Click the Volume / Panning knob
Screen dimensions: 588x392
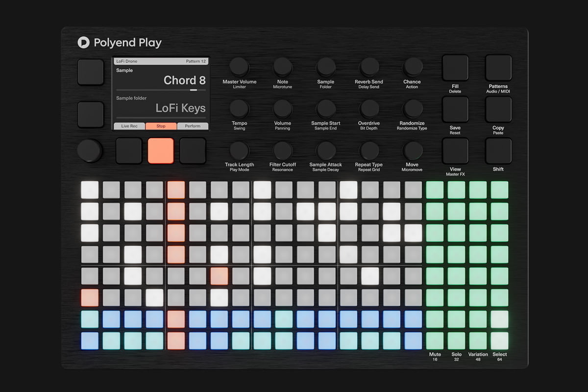tap(283, 108)
